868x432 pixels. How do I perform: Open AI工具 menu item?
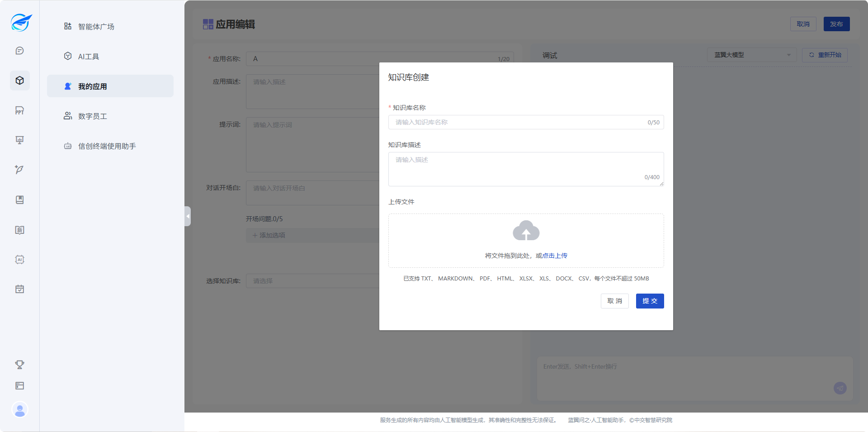[110, 56]
